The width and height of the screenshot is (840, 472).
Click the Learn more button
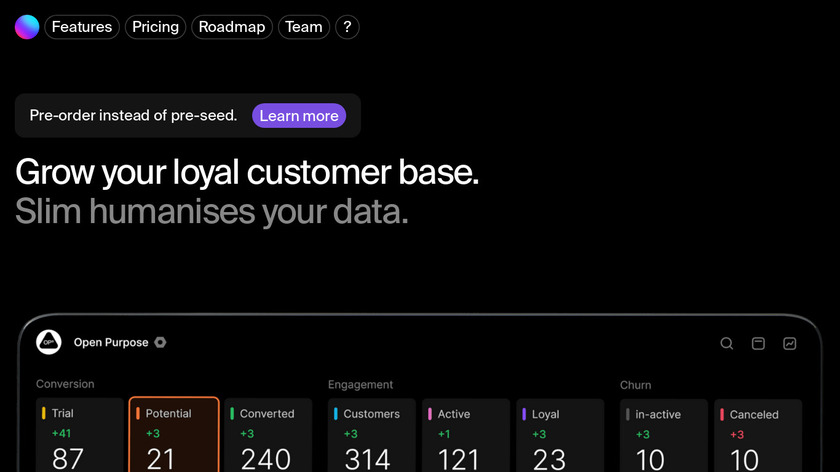[299, 116]
